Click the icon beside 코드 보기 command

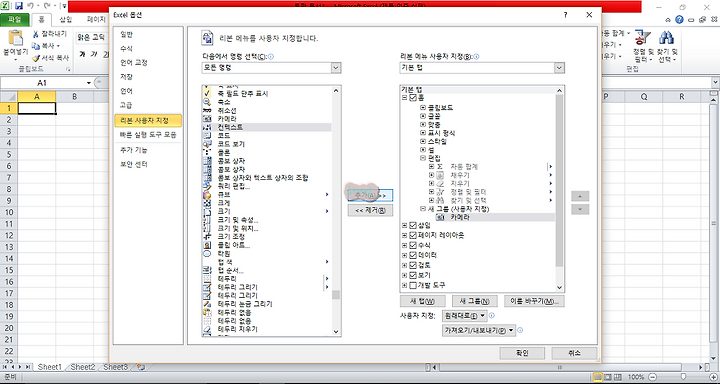coord(207,144)
